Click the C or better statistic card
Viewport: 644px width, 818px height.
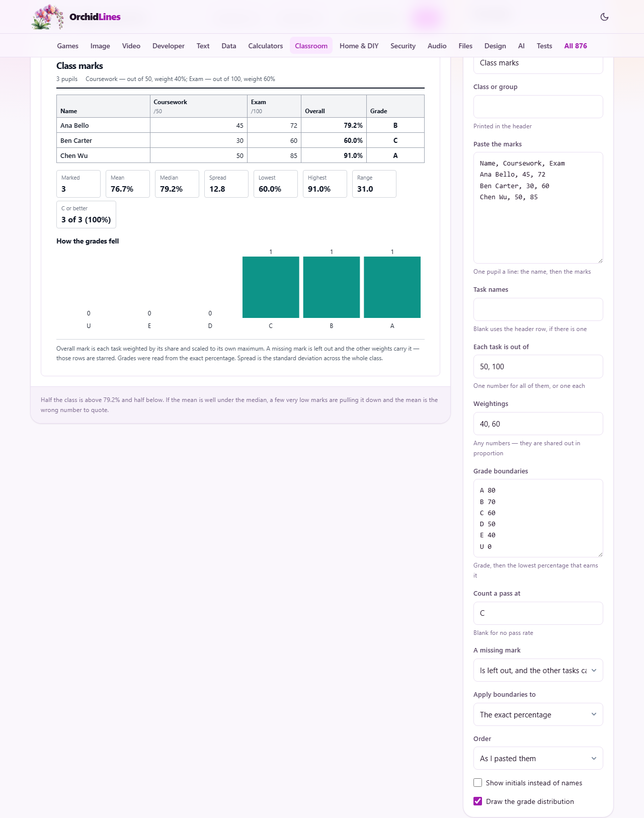tap(86, 214)
